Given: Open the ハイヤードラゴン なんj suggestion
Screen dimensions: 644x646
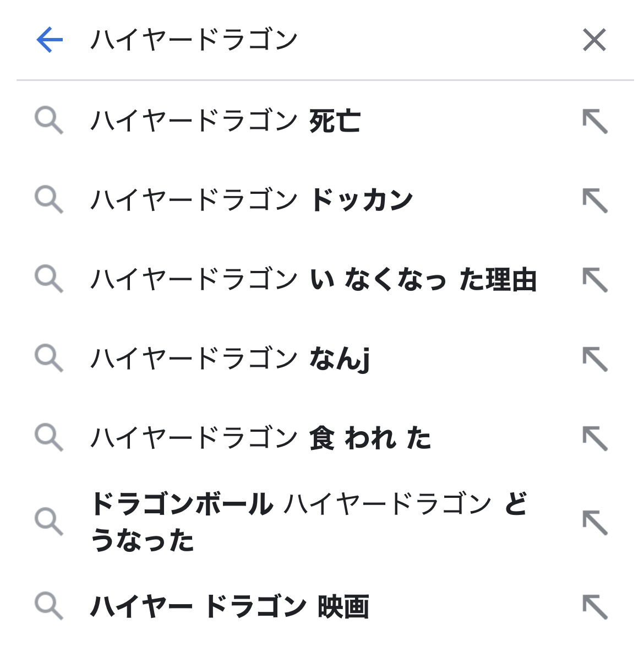Looking at the screenshot, I should [230, 359].
